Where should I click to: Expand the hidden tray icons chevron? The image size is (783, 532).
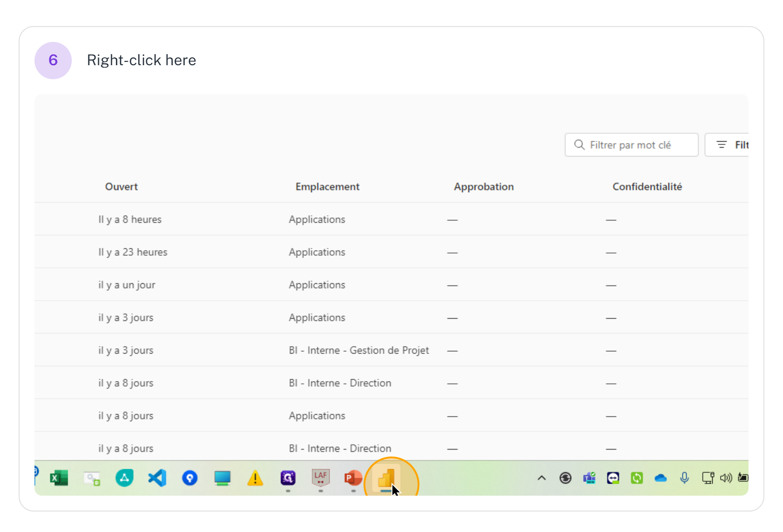click(542, 478)
